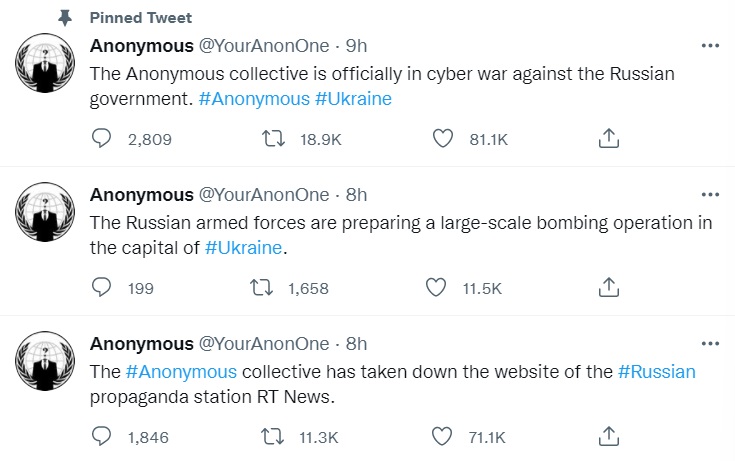
Task: Share the bombing operation tweet
Action: tap(609, 288)
